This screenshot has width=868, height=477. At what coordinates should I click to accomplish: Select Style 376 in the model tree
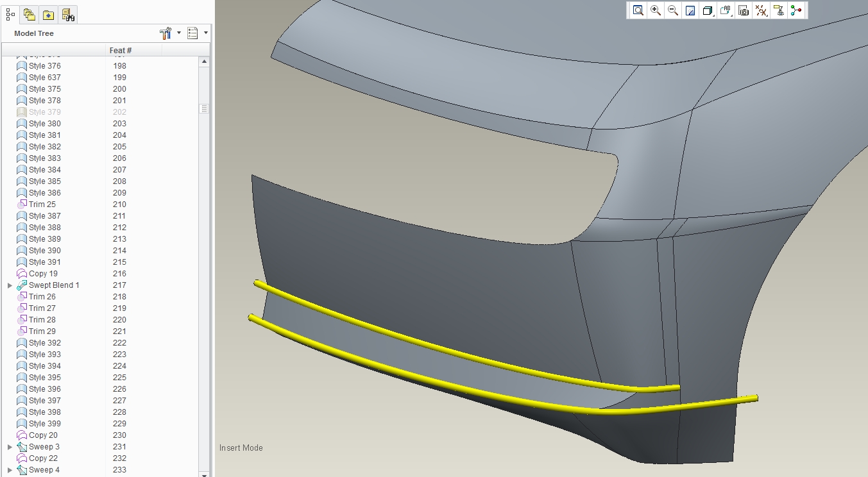(45, 66)
